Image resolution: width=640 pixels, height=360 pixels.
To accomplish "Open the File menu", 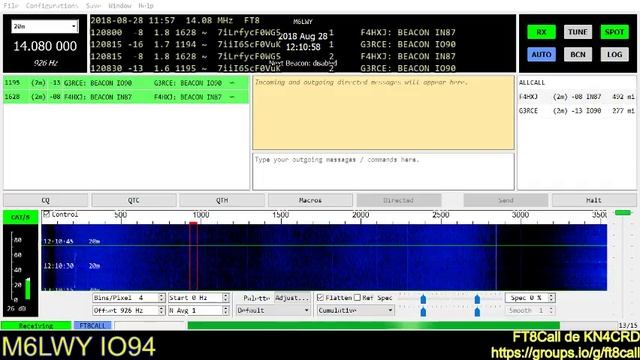I will [x=11, y=6].
